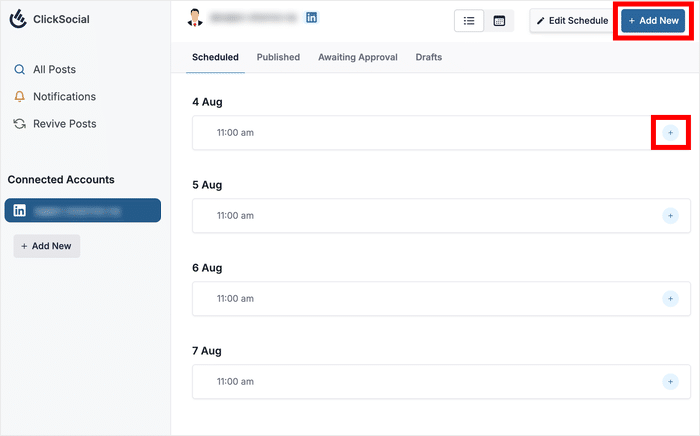Add a post to the 6 Aug slot
The width and height of the screenshot is (700, 436).
670,299
